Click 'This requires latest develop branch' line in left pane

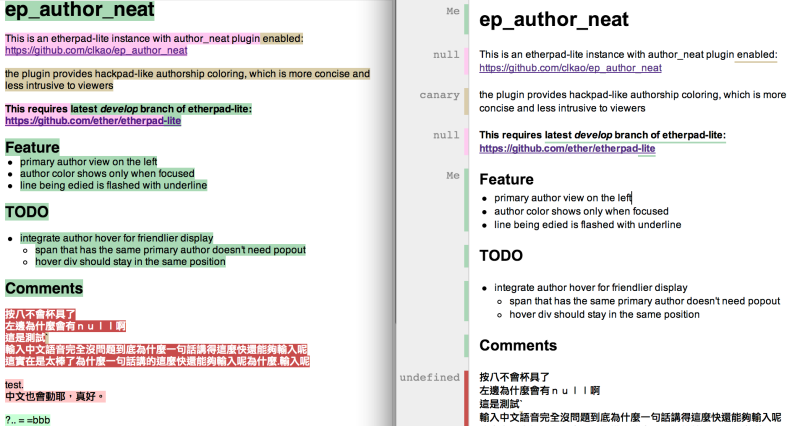pos(128,109)
